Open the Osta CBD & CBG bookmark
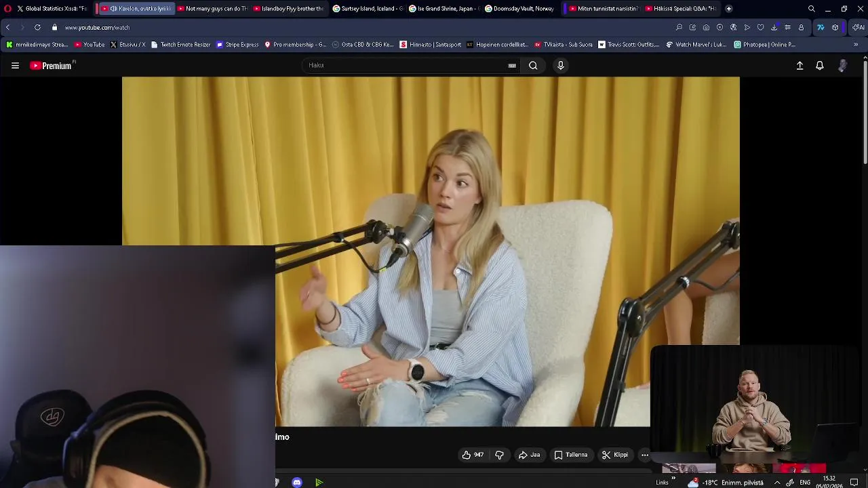The height and width of the screenshot is (488, 868). [x=363, y=45]
